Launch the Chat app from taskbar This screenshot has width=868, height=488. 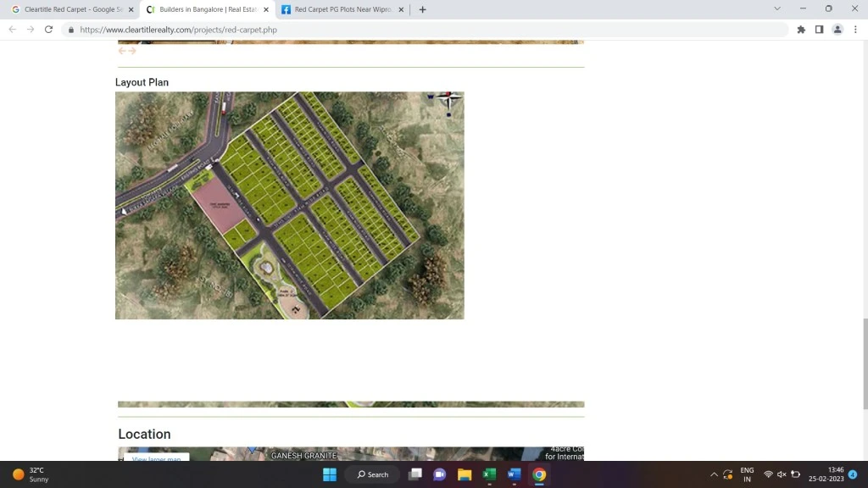point(440,474)
